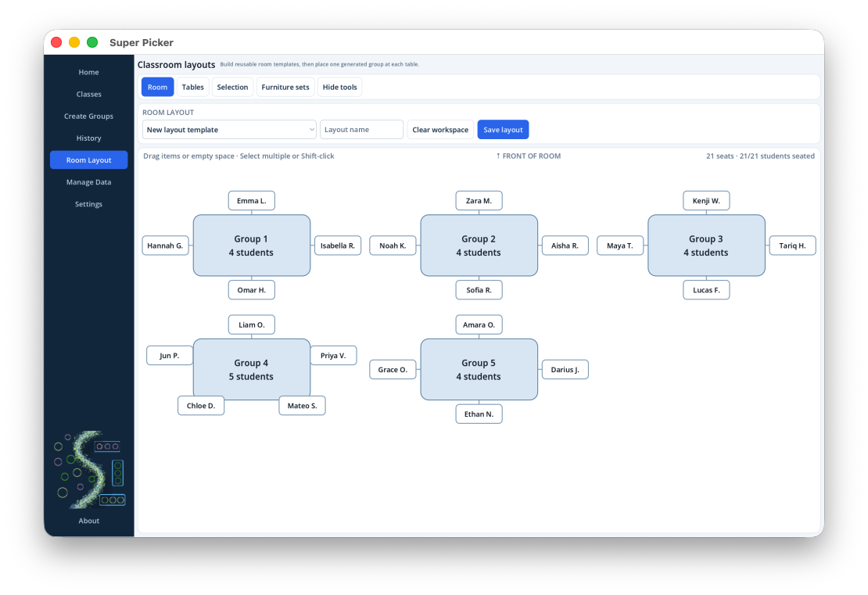The height and width of the screenshot is (595, 868).
Task: Switch to the Room tab
Action: (158, 87)
